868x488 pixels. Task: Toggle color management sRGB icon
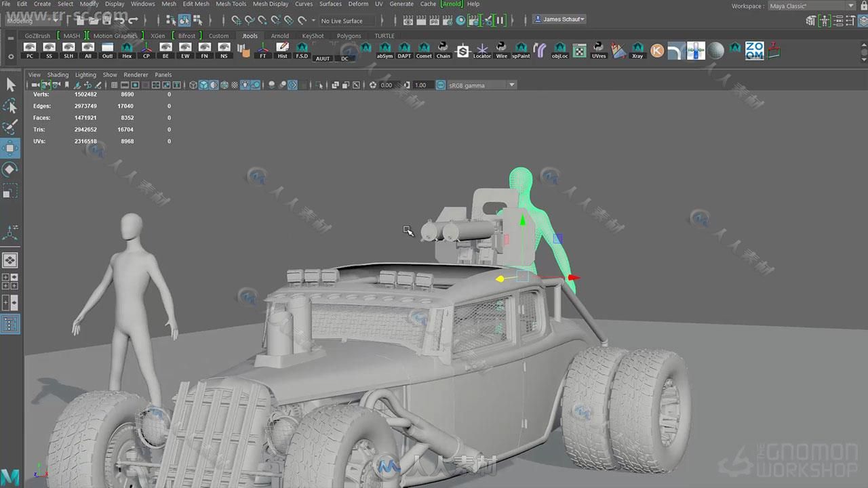pos(441,85)
